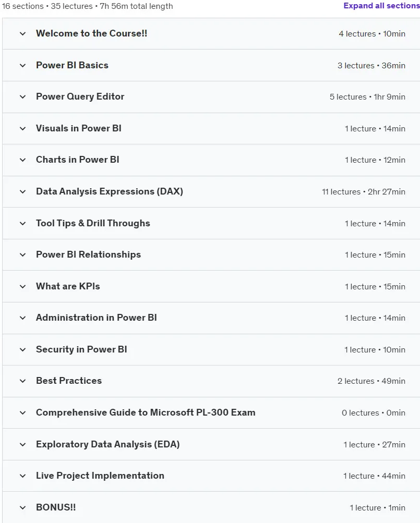The width and height of the screenshot is (420, 523).
Task: Click chevron beside Tool Tips & Drill Throughs
Action: tap(23, 224)
